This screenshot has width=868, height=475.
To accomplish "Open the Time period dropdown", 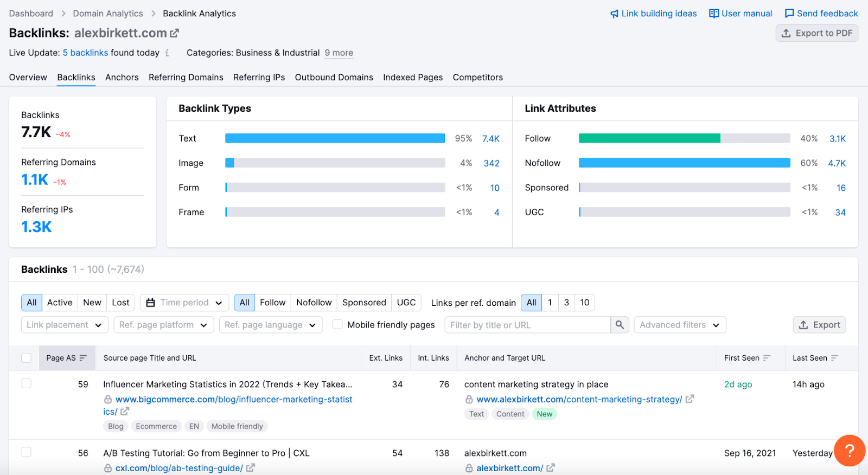I will [x=184, y=303].
